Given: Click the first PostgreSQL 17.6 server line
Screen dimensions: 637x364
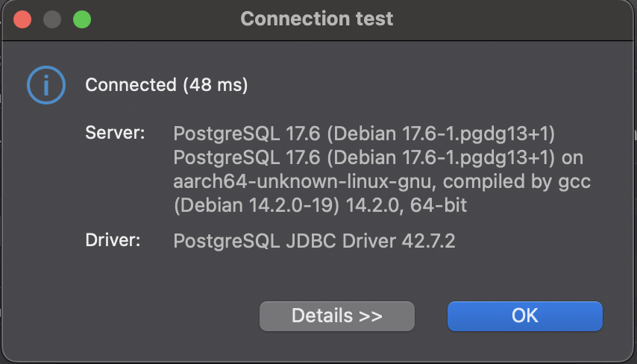Looking at the screenshot, I should click(364, 134).
